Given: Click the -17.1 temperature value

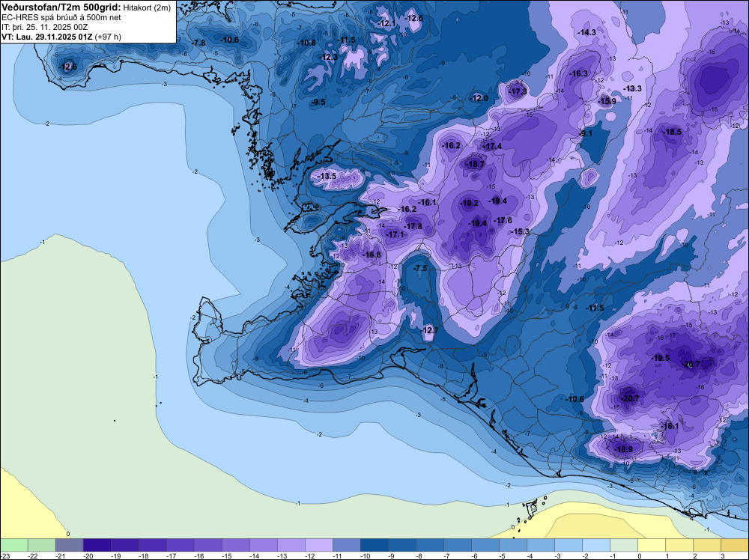Looking at the screenshot, I should coord(395,234).
